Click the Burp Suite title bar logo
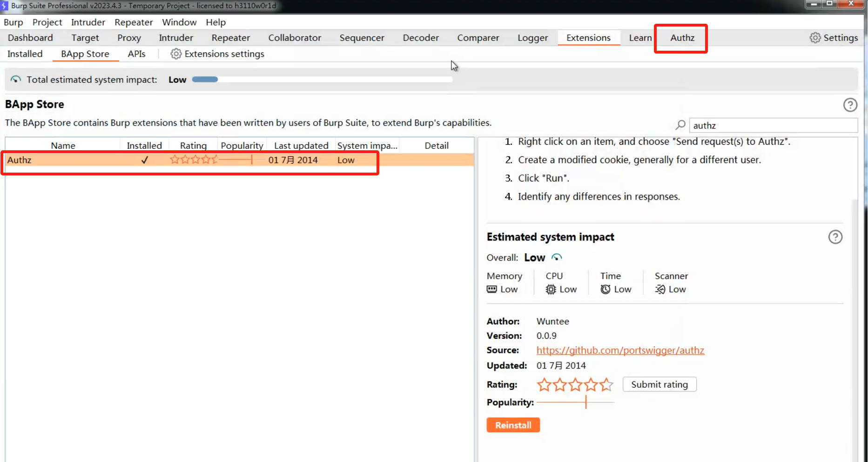This screenshot has width=868, height=462. [x=4, y=6]
